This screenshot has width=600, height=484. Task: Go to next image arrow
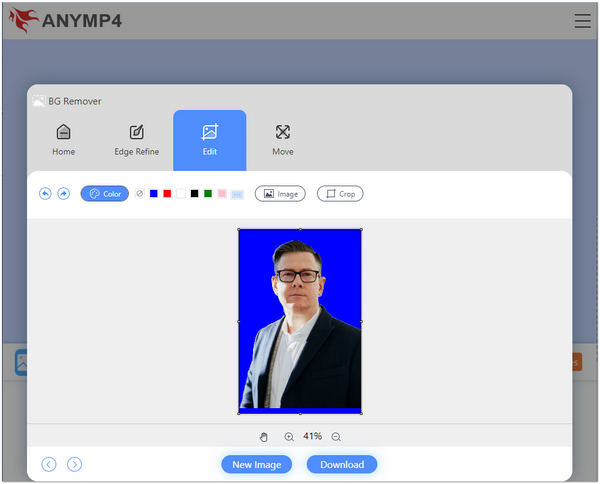[x=74, y=464]
